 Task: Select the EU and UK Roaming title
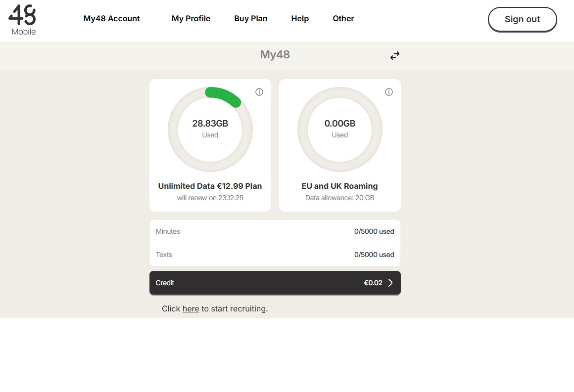[340, 186]
